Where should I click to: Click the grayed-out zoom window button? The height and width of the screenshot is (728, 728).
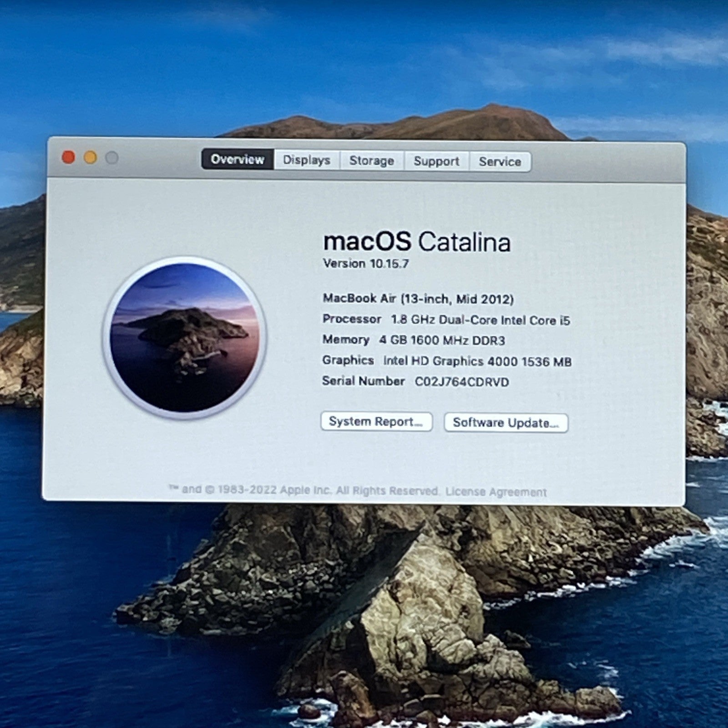[112, 158]
